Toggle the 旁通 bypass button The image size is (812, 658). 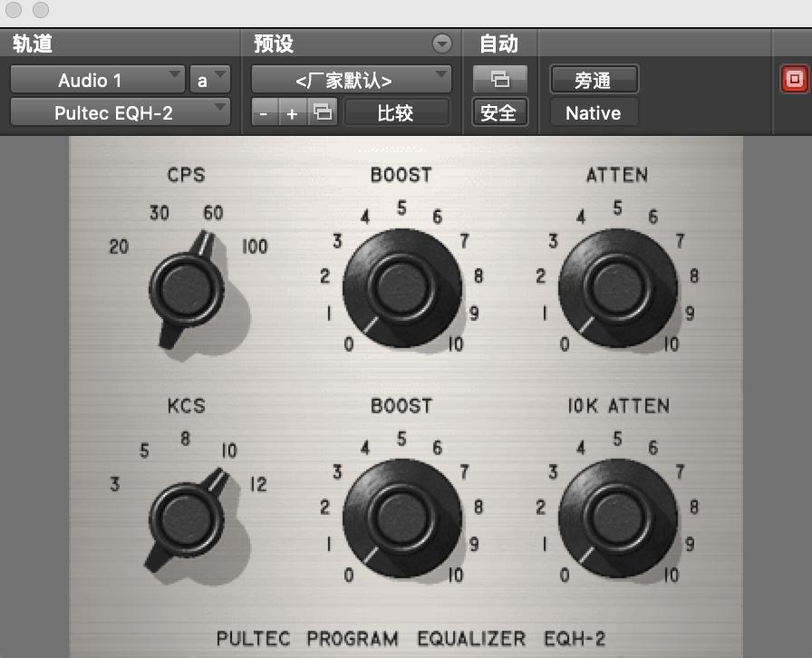coord(594,80)
